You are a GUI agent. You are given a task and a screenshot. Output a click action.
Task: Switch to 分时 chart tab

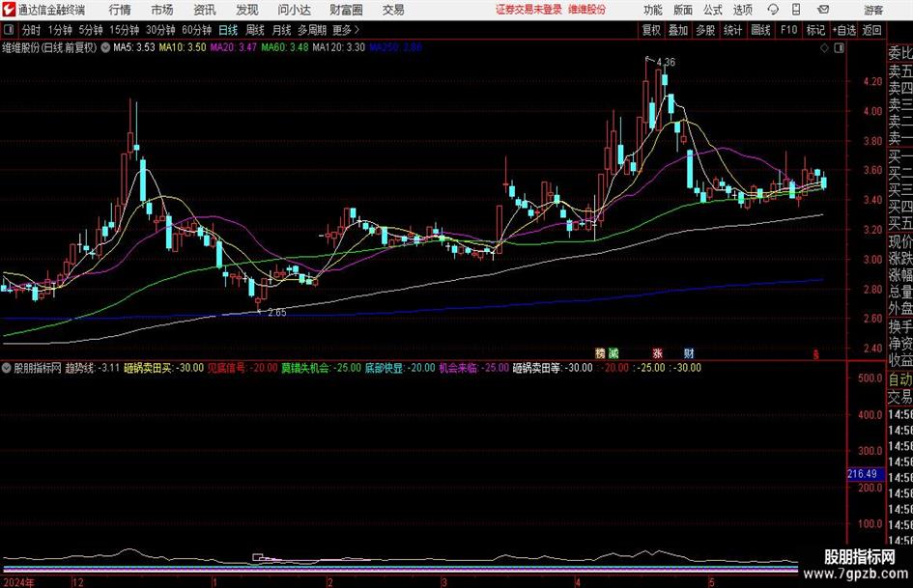pos(31,30)
